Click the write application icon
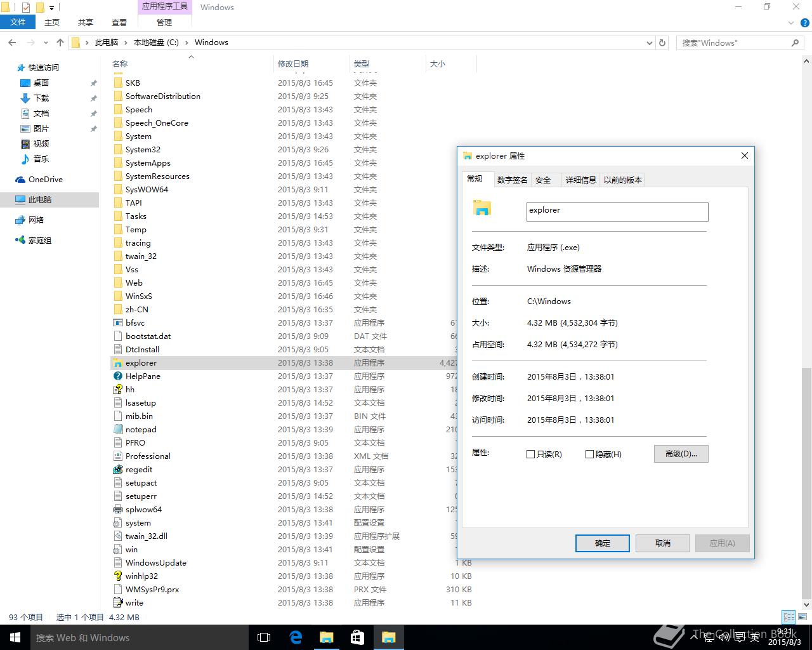The image size is (812, 650). [x=117, y=603]
